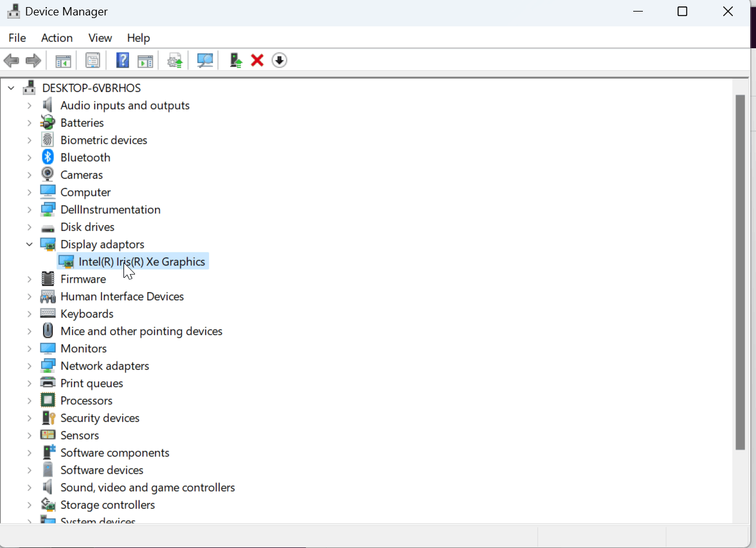
Task: Select the Cameras label
Action: coord(82,175)
